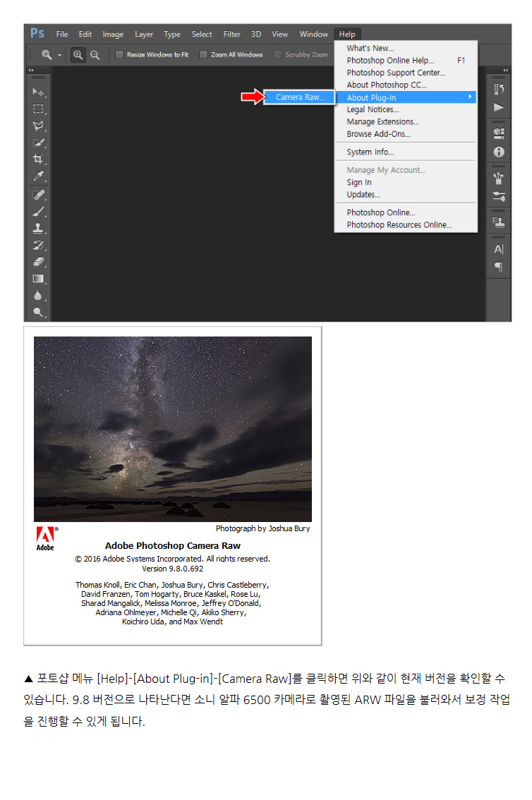Open the Character panel icon
The width and height of the screenshot is (532, 800).
click(499, 249)
